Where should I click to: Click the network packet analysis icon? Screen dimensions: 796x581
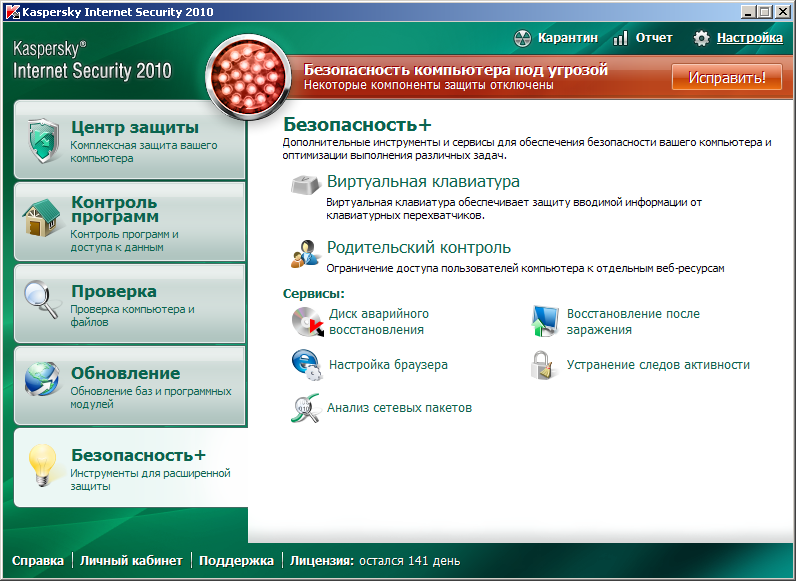click(x=305, y=408)
